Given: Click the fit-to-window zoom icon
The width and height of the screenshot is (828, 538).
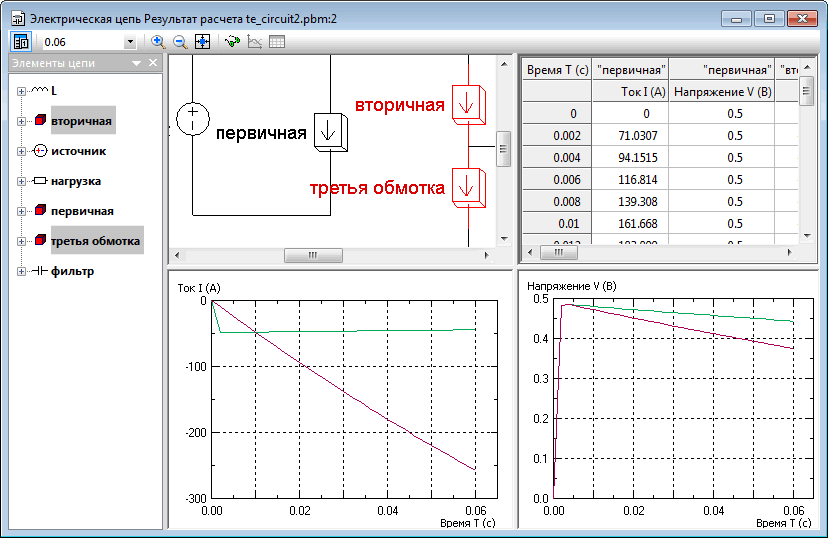Looking at the screenshot, I should (203, 42).
